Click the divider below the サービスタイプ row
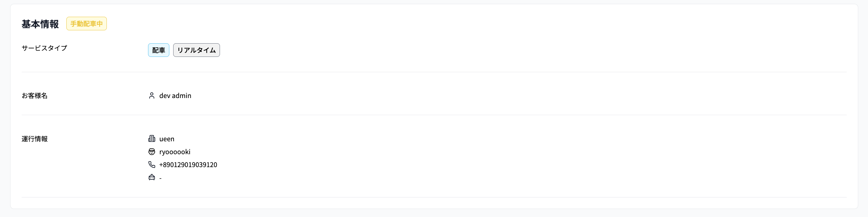The image size is (868, 217). tap(434, 72)
